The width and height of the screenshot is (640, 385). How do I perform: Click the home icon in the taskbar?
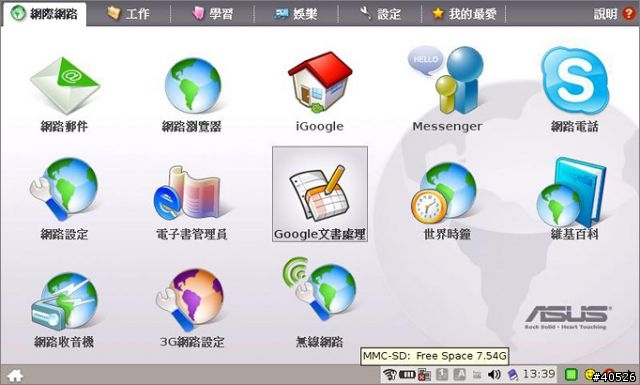pyautogui.click(x=15, y=375)
